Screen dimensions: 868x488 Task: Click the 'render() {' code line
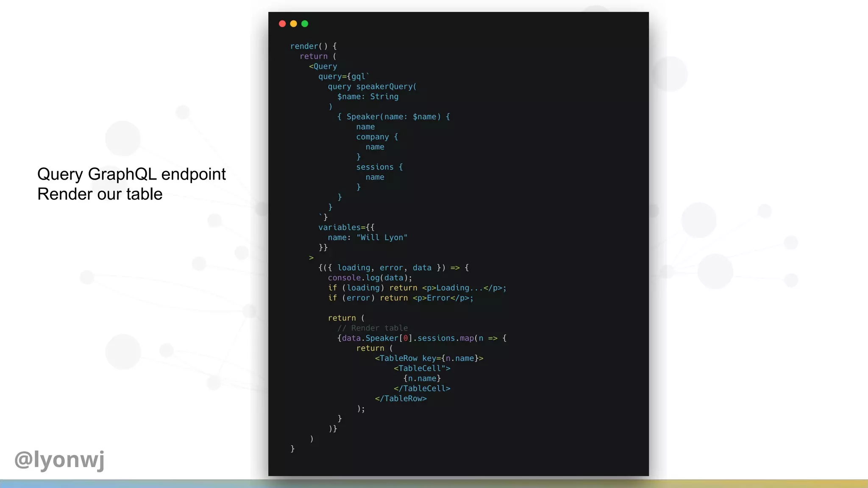tap(314, 46)
